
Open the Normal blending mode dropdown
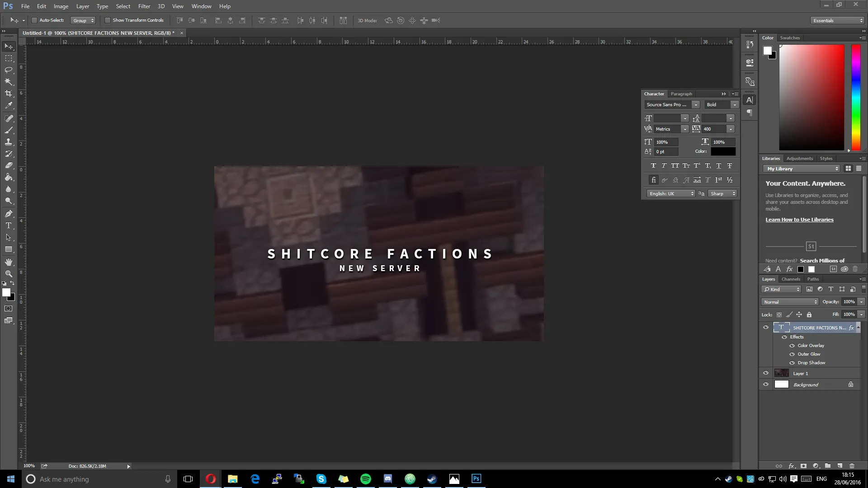[x=790, y=302]
